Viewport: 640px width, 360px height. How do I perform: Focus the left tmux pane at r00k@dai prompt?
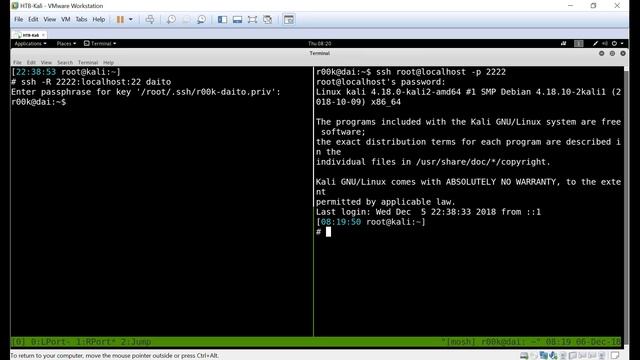click(x=39, y=102)
